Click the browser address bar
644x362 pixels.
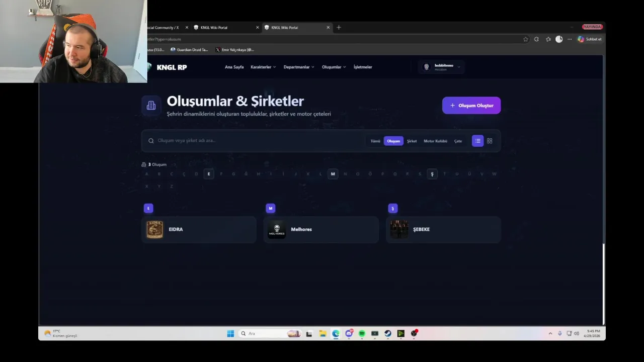[x=332, y=39]
